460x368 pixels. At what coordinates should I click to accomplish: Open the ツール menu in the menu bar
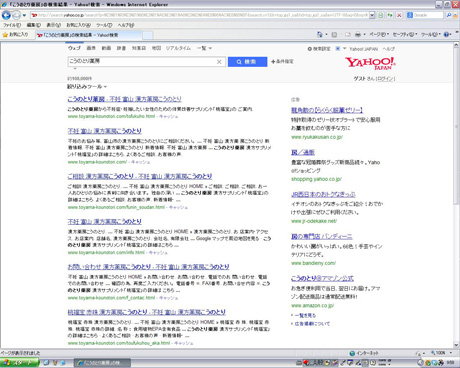104,25
